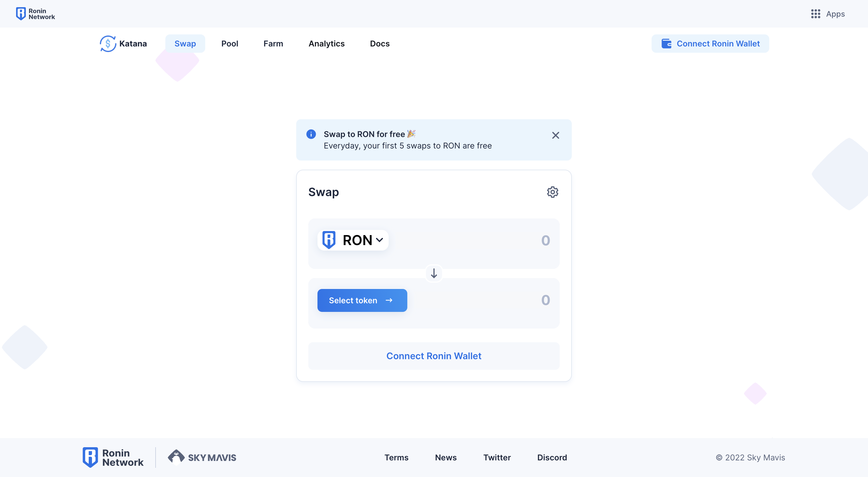Viewport: 868px width, 477px height.
Task: Click Connect Ronin Wallet in the header
Action: (x=710, y=43)
